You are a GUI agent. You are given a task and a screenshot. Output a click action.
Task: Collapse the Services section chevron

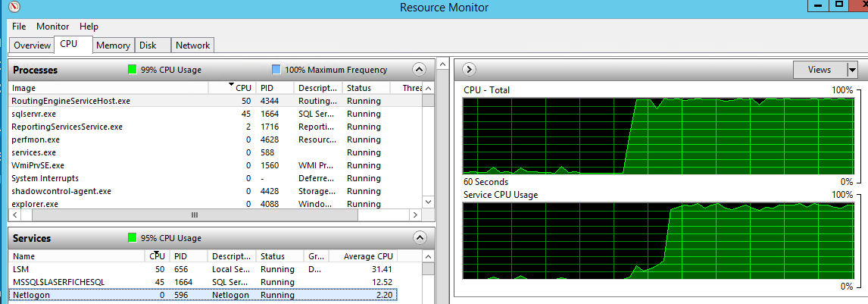(419, 238)
